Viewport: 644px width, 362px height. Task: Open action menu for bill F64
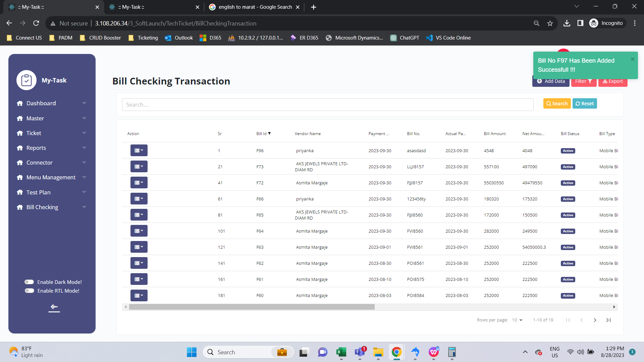[139, 231]
